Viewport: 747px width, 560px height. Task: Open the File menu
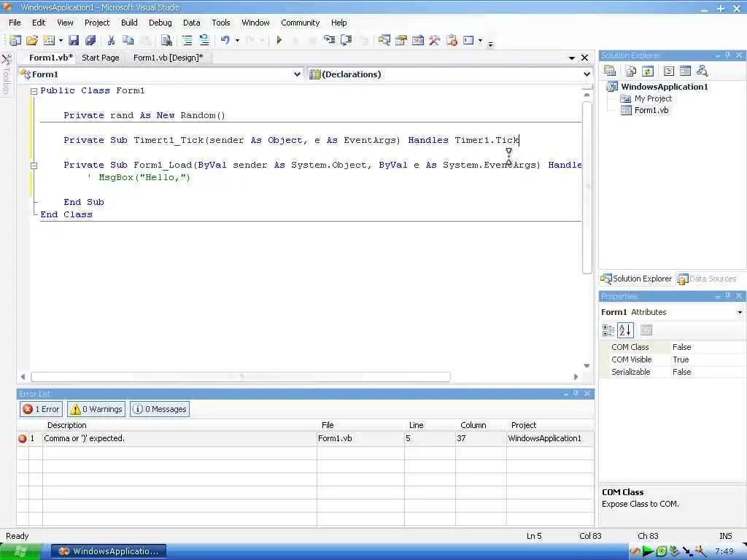click(15, 23)
